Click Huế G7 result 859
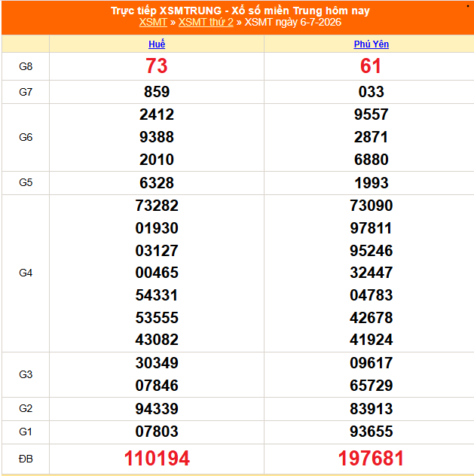The height and width of the screenshot is (476, 474). pyautogui.click(x=157, y=92)
